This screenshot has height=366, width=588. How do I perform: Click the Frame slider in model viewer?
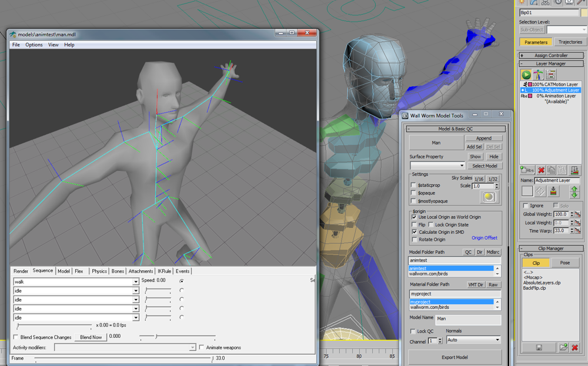[x=123, y=359]
